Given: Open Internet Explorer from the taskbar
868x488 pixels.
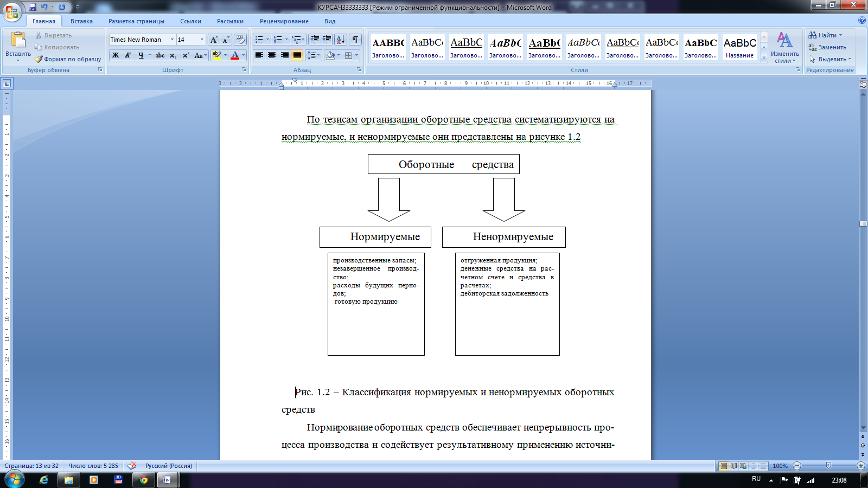Looking at the screenshot, I should (44, 480).
